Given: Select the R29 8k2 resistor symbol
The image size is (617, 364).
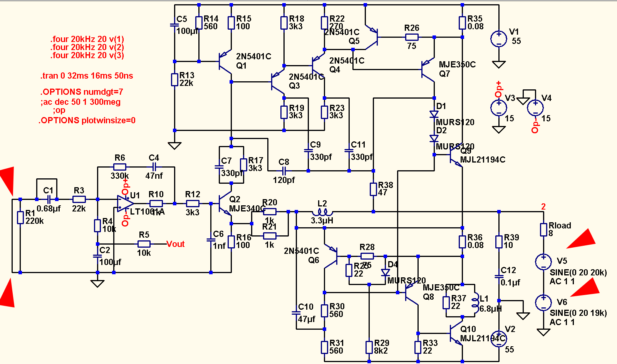Looking at the screenshot, I should coord(369,347).
